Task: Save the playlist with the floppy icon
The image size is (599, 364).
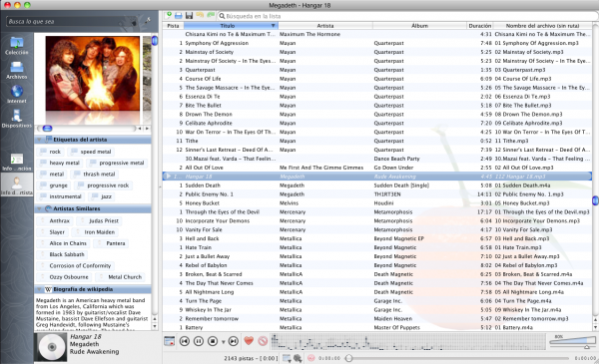Action: tap(189, 16)
